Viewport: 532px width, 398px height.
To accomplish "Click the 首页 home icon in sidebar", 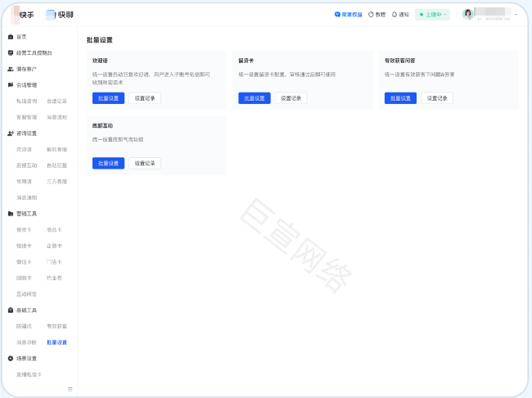I will point(11,37).
